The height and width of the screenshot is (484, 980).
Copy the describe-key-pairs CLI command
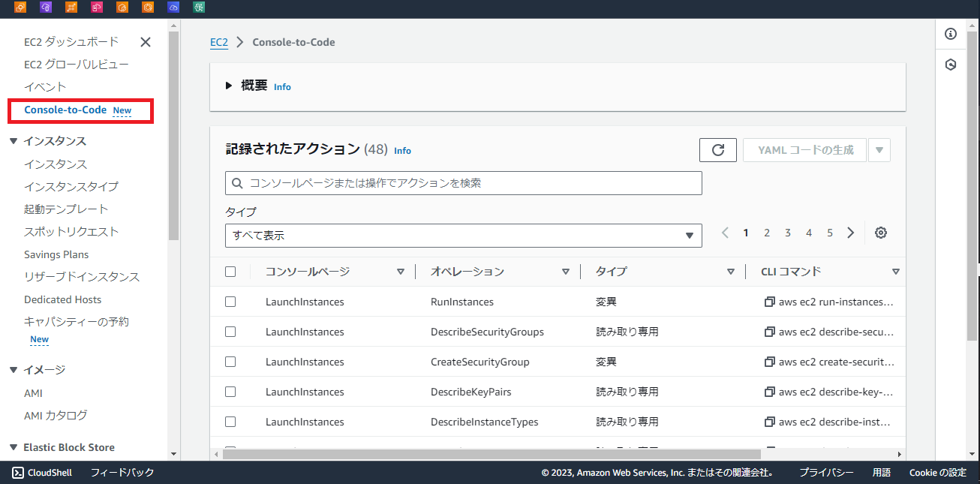[769, 392]
